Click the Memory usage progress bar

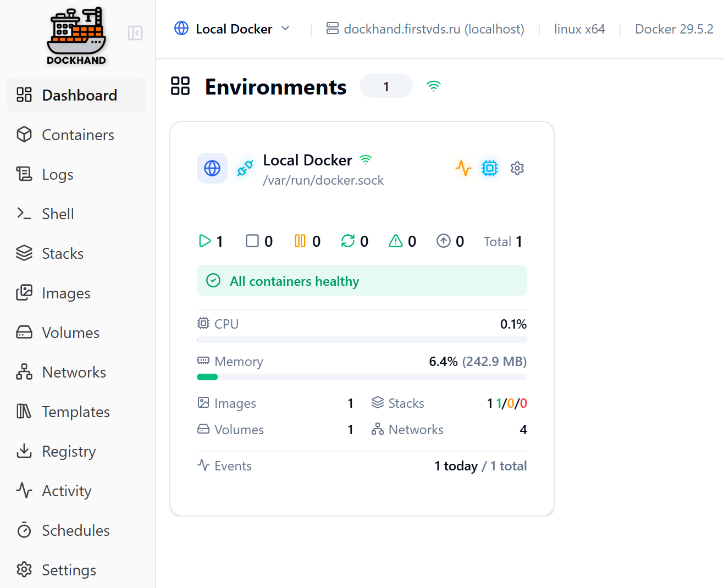(362, 377)
